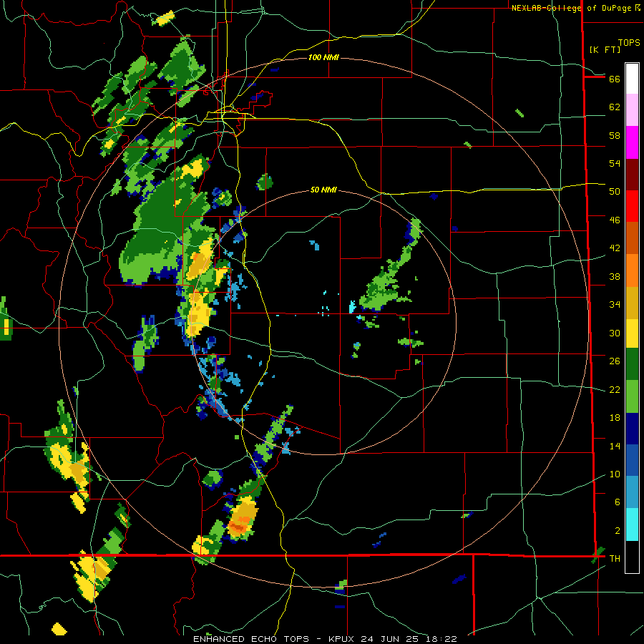Click the magenta 58 kft legend swatch
Viewport: 644px width, 644px height.
(x=632, y=142)
